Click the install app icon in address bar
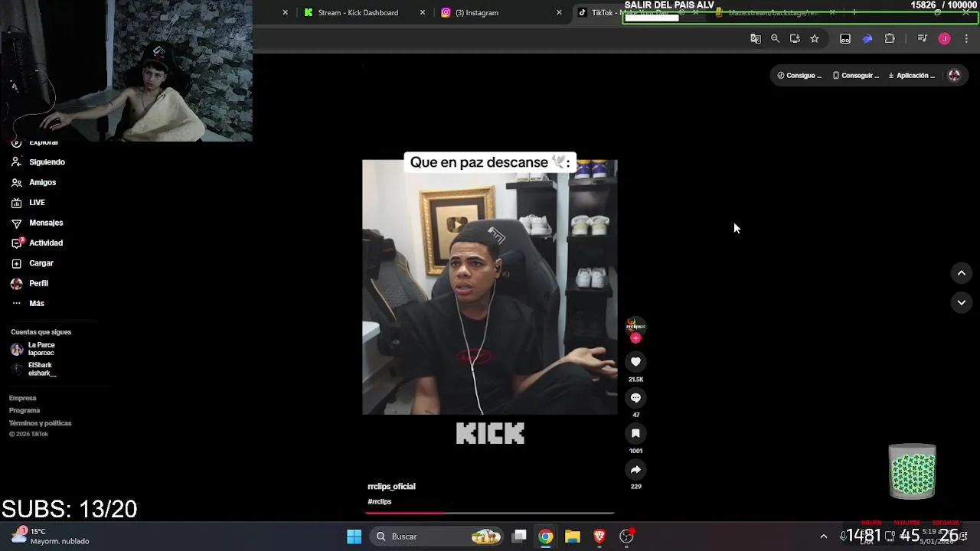The height and width of the screenshot is (551, 980). [795, 38]
